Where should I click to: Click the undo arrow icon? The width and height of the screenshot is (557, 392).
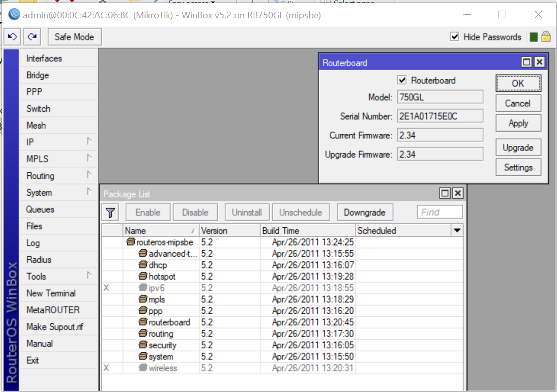click(12, 37)
